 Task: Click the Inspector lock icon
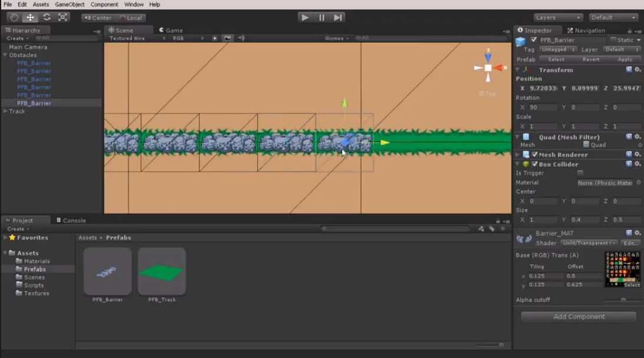pyautogui.click(x=629, y=31)
